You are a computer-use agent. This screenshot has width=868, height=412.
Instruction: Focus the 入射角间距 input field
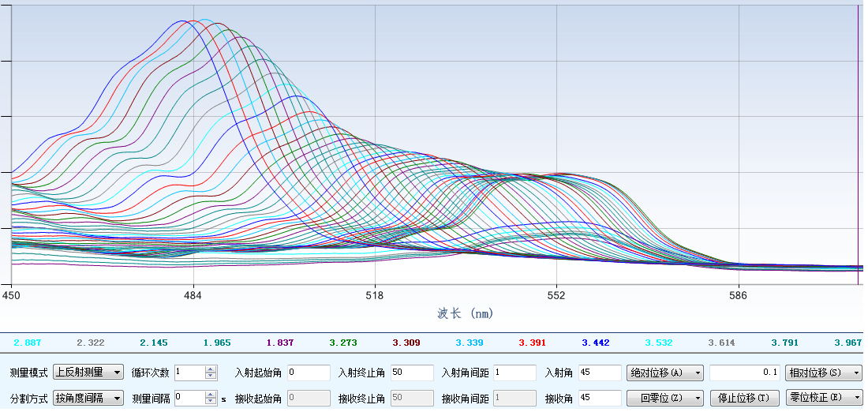514,373
